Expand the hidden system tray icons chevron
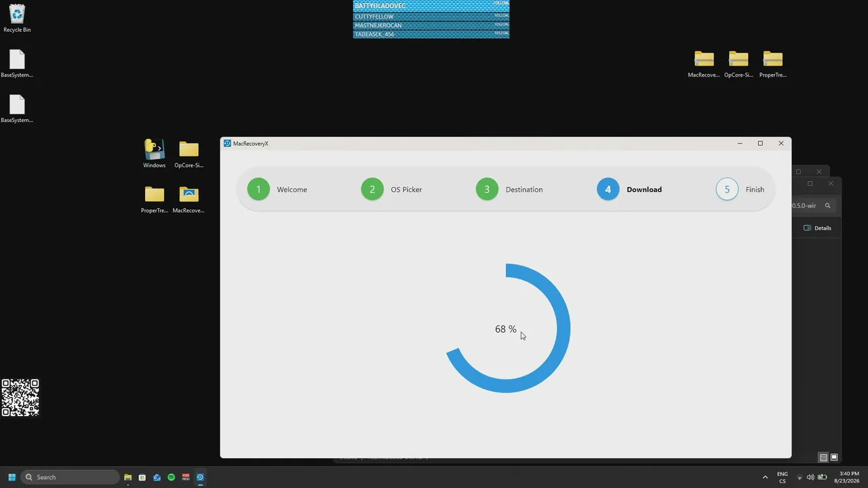 click(x=766, y=477)
